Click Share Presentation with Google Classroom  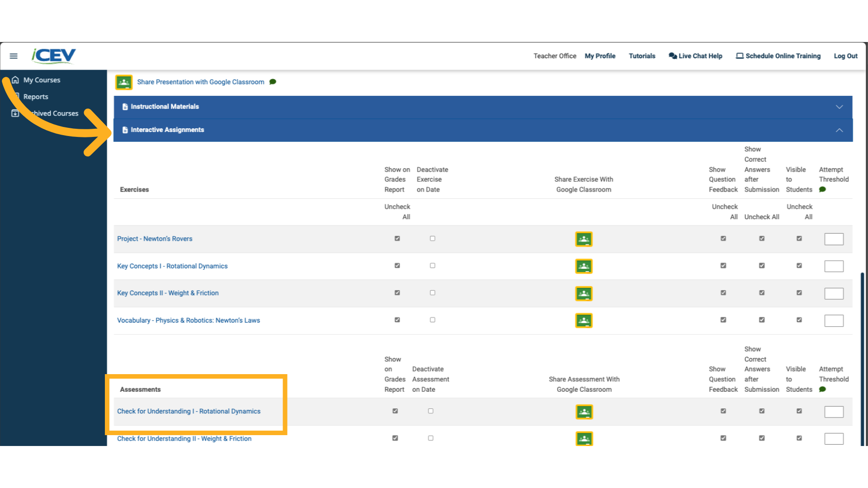point(201,82)
